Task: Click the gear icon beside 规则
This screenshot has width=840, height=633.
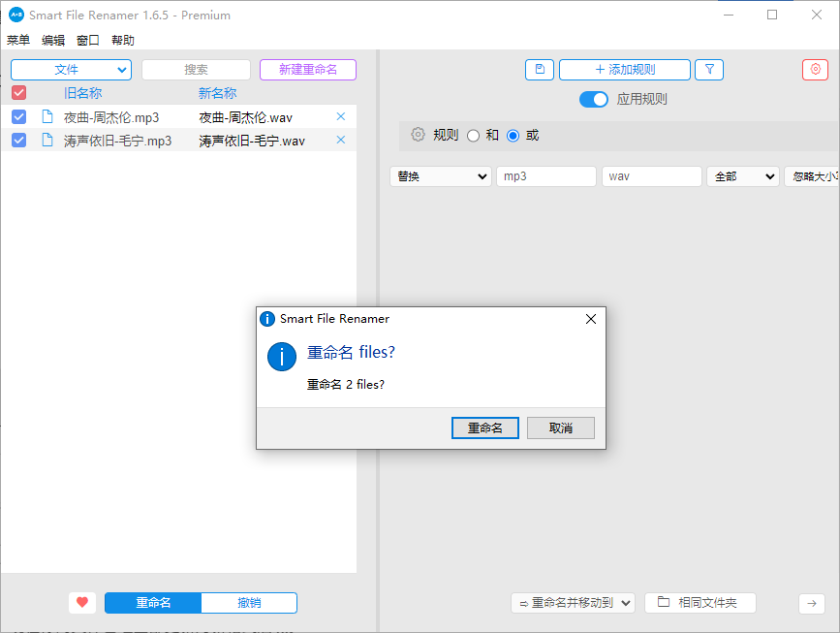Action: coord(418,135)
